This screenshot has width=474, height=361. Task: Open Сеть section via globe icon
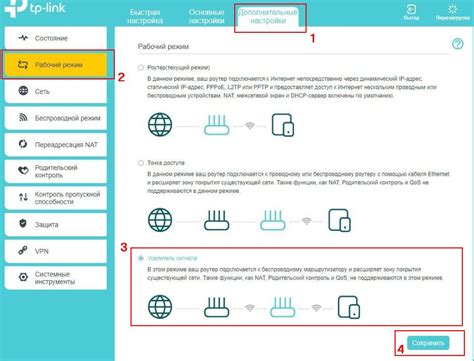pos(23,90)
